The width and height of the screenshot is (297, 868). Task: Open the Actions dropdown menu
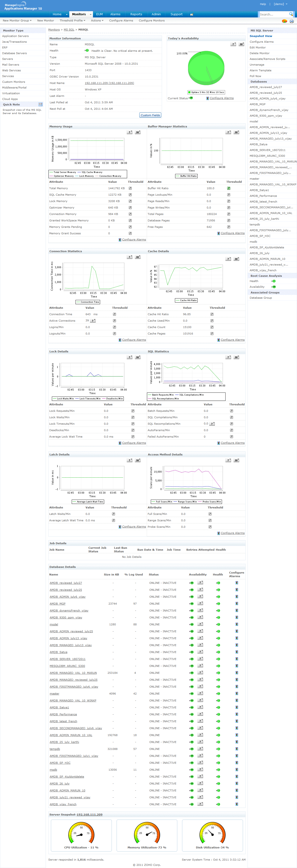pyautogui.click(x=97, y=21)
